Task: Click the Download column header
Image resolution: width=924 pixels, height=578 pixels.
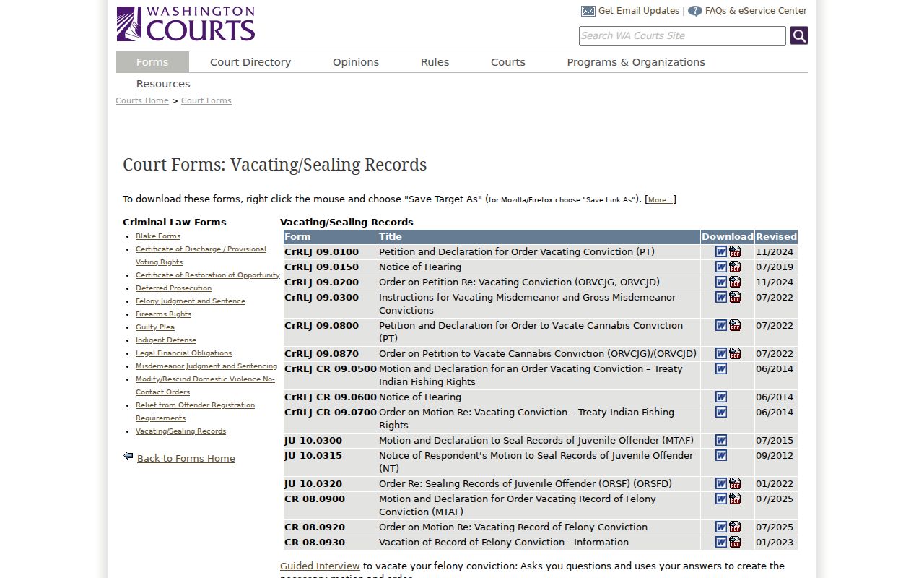Action: click(x=728, y=237)
